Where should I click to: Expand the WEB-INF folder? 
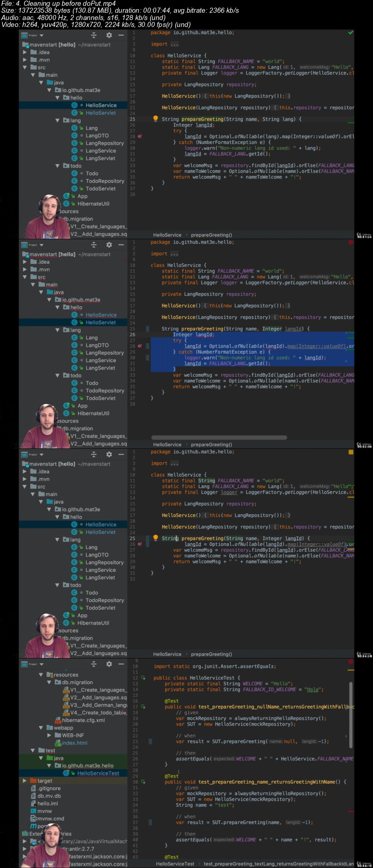tap(49, 735)
